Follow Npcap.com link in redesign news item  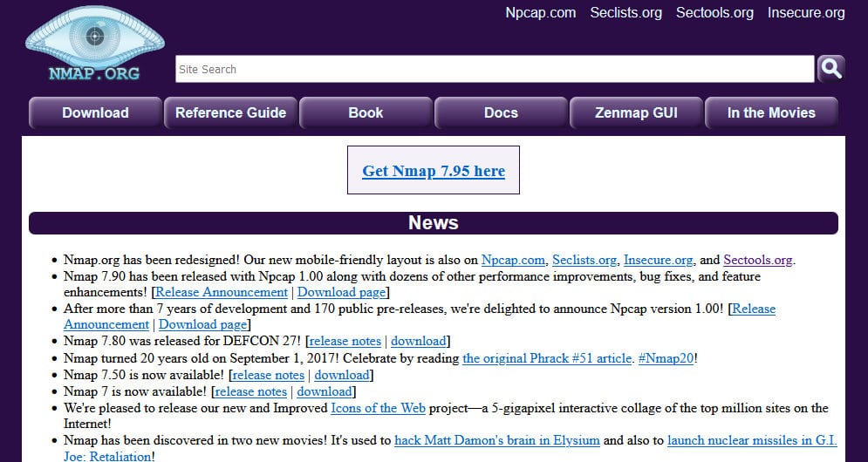(x=513, y=260)
